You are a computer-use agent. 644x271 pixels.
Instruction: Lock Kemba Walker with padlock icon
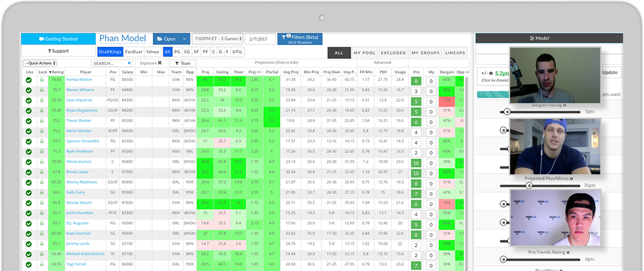tap(42, 80)
